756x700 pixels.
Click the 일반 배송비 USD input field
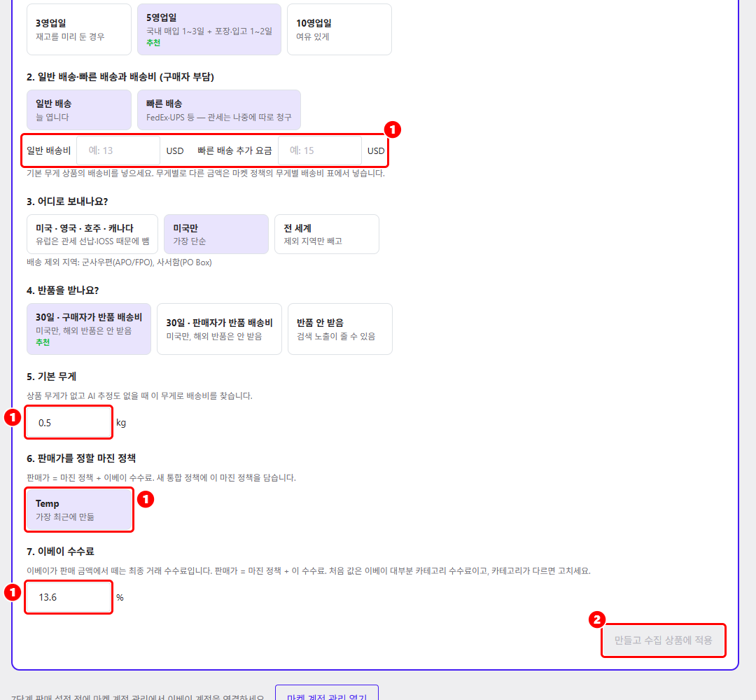[118, 150]
